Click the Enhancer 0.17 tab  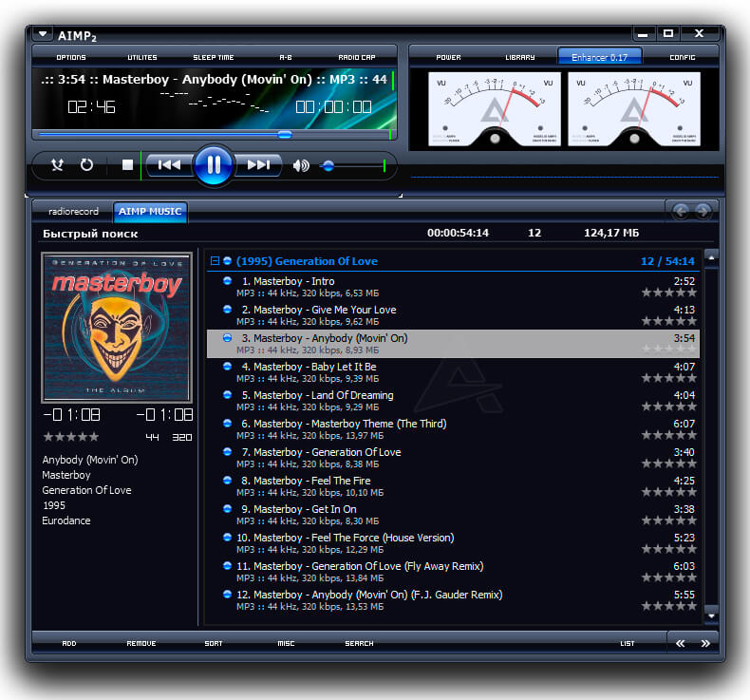[x=600, y=56]
